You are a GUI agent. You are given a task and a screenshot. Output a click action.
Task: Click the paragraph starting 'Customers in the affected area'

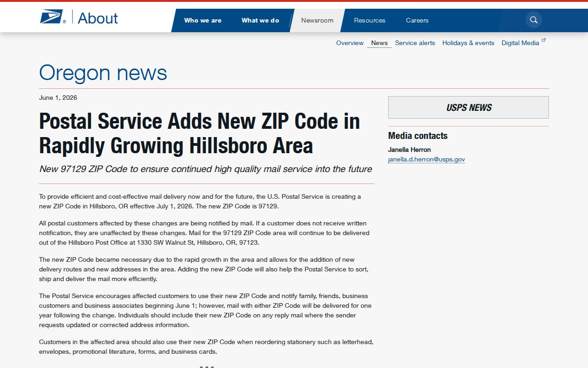point(206,347)
